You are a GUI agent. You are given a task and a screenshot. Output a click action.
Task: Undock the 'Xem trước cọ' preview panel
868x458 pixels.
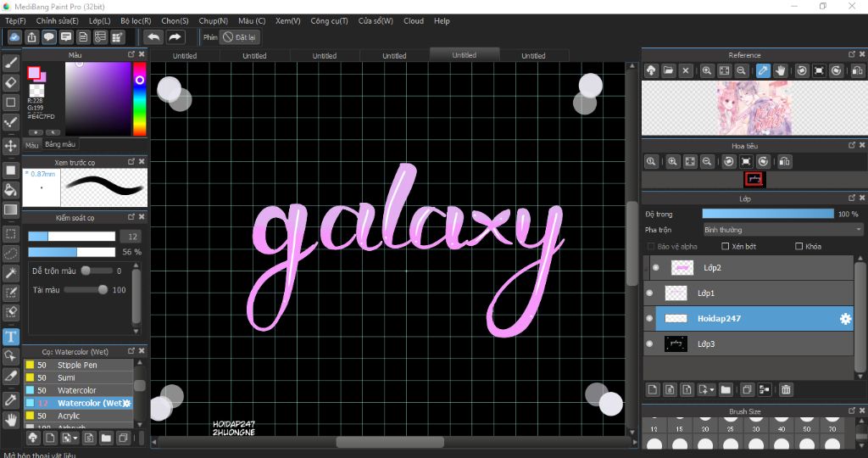[131, 162]
